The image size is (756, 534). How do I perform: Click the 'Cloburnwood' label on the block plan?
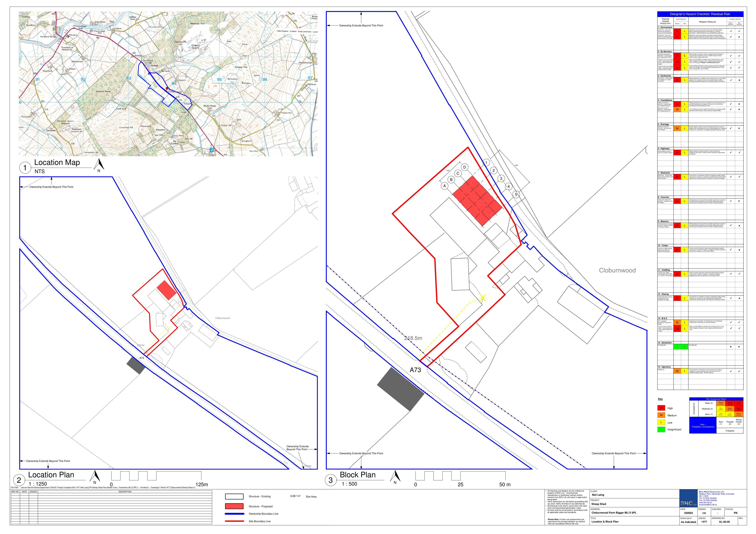(x=617, y=270)
